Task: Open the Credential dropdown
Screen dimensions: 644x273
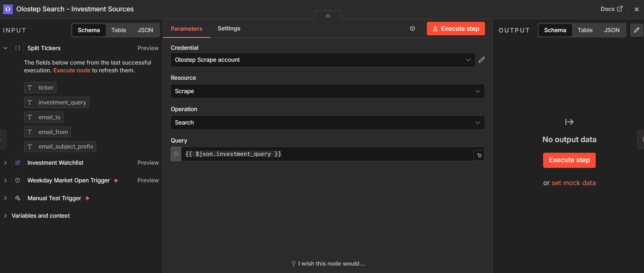Action: click(x=323, y=60)
